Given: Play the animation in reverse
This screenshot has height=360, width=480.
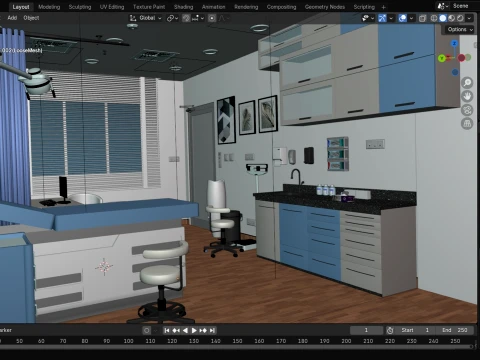Looking at the screenshot, I should point(185,330).
